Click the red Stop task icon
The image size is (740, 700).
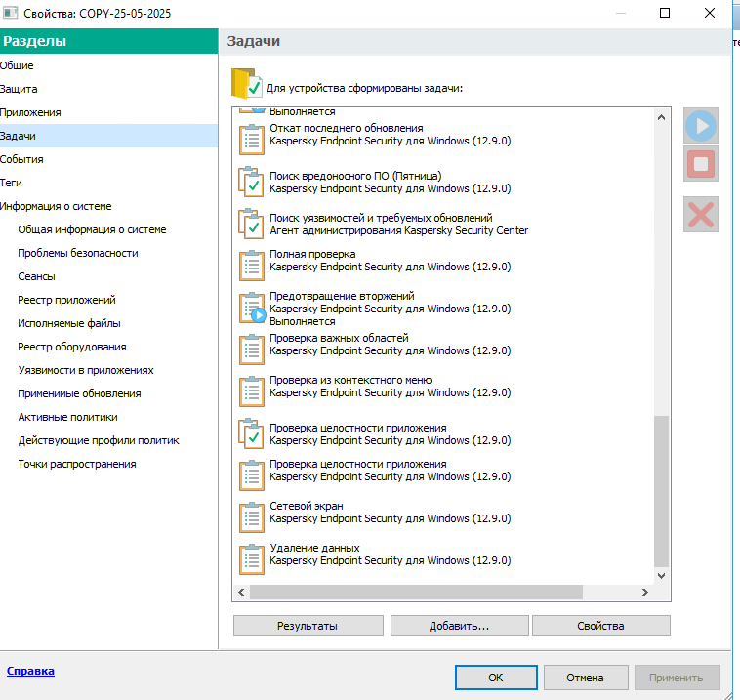701,164
